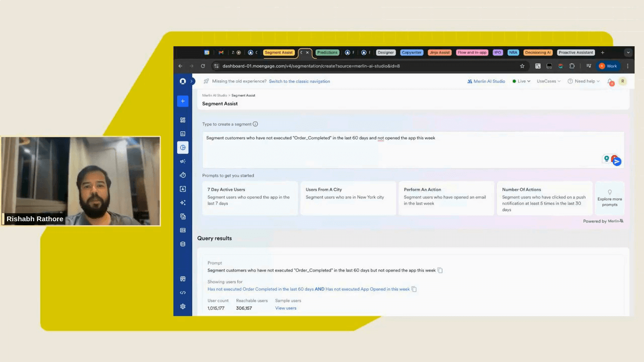Switch to the Predictions browser tab

(x=327, y=52)
